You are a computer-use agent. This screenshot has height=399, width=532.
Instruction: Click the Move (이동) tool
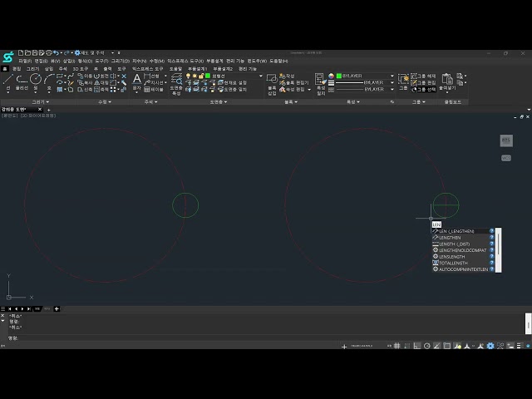point(85,76)
